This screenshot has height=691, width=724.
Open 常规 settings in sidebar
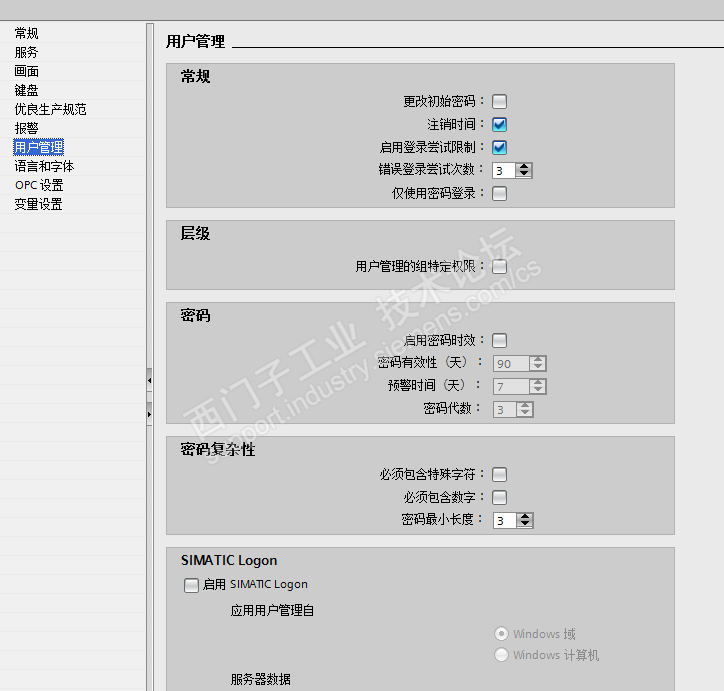(26, 33)
